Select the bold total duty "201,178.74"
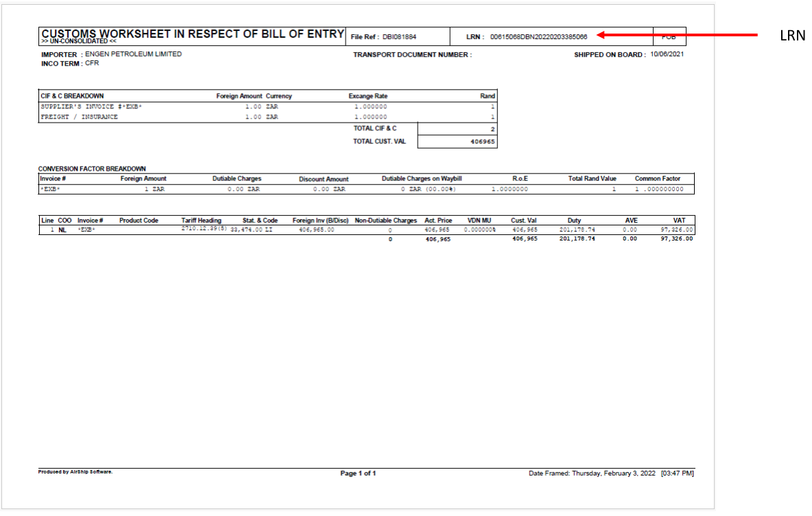This screenshot has height=516, width=812. [x=577, y=239]
